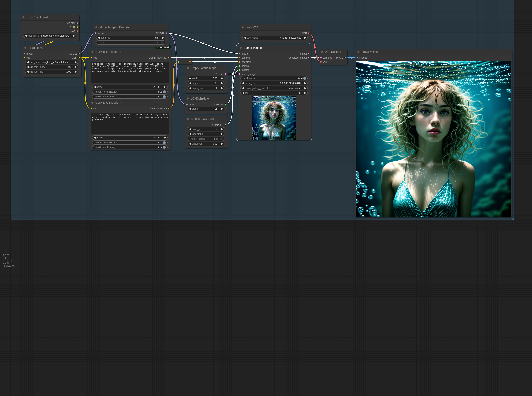Viewport: 532px width, 396px height.
Task: Click the positive prompt text box
Action: tap(130, 72)
